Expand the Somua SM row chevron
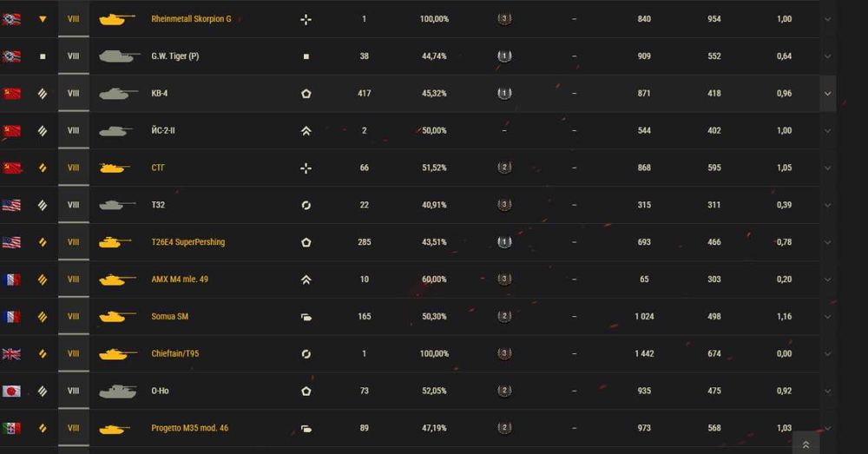This screenshot has height=454, width=868. click(x=827, y=317)
